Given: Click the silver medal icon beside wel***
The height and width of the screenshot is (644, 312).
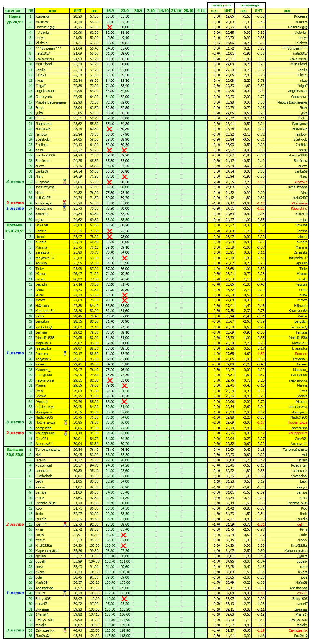Looking at the screenshot, I should (x=65, y=524).
